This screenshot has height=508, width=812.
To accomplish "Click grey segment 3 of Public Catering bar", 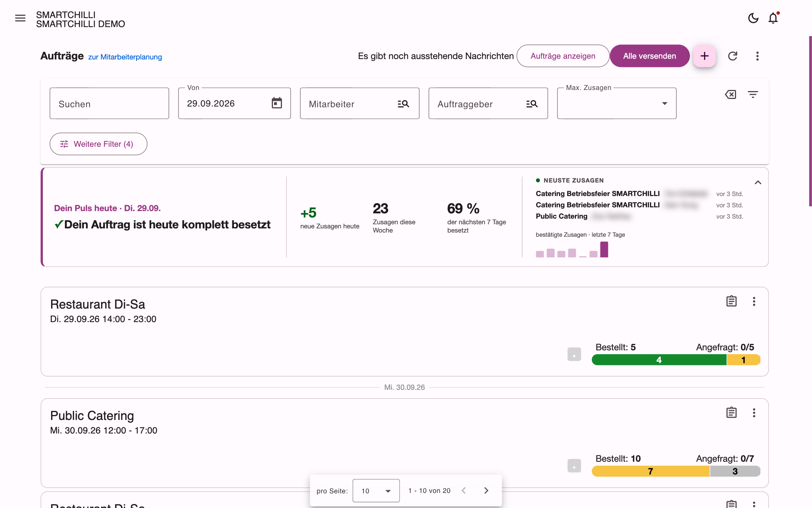I will (735, 471).
